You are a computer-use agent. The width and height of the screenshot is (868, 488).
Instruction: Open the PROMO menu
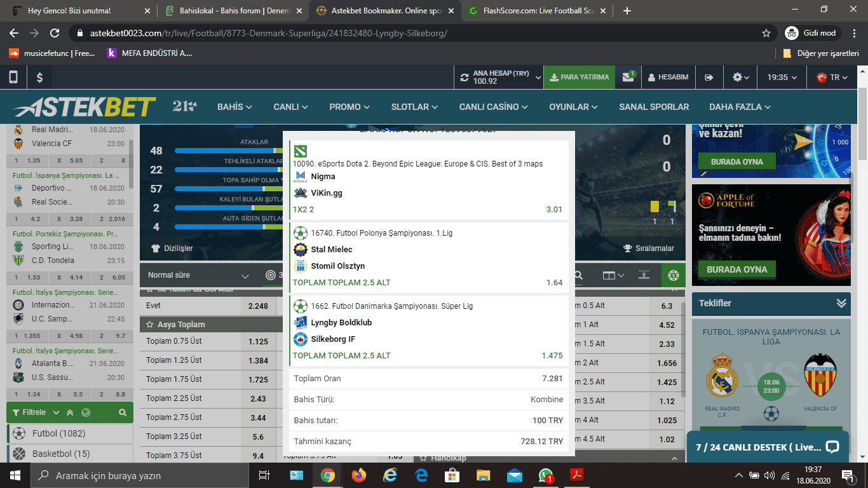[x=350, y=107]
